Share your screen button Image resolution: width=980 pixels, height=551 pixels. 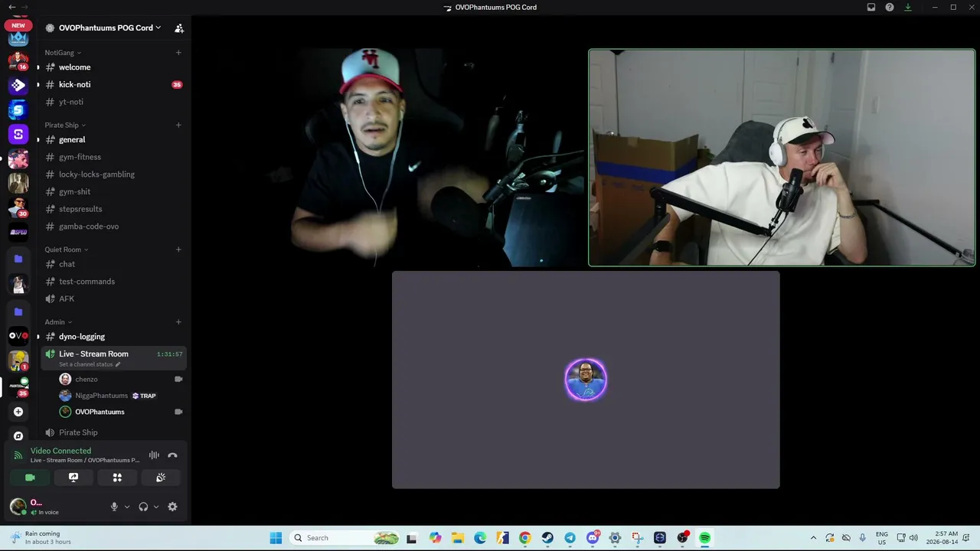(x=73, y=478)
